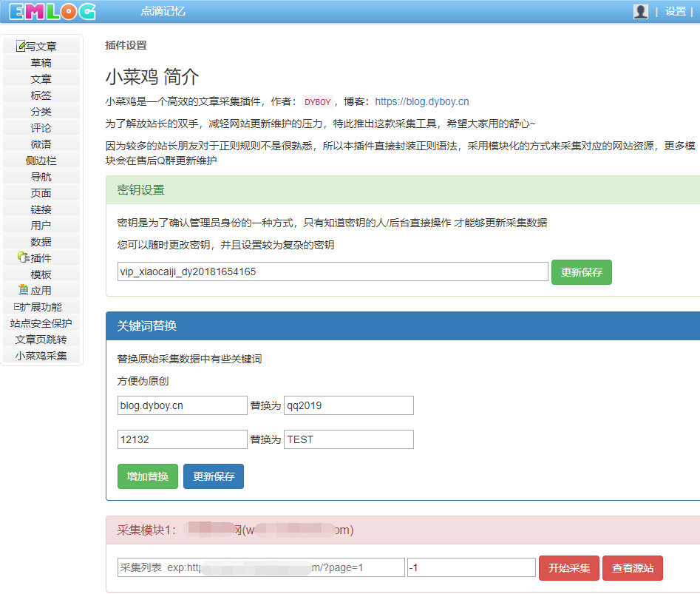
Task: Click the 方便伪原创 text
Action: click(143, 381)
